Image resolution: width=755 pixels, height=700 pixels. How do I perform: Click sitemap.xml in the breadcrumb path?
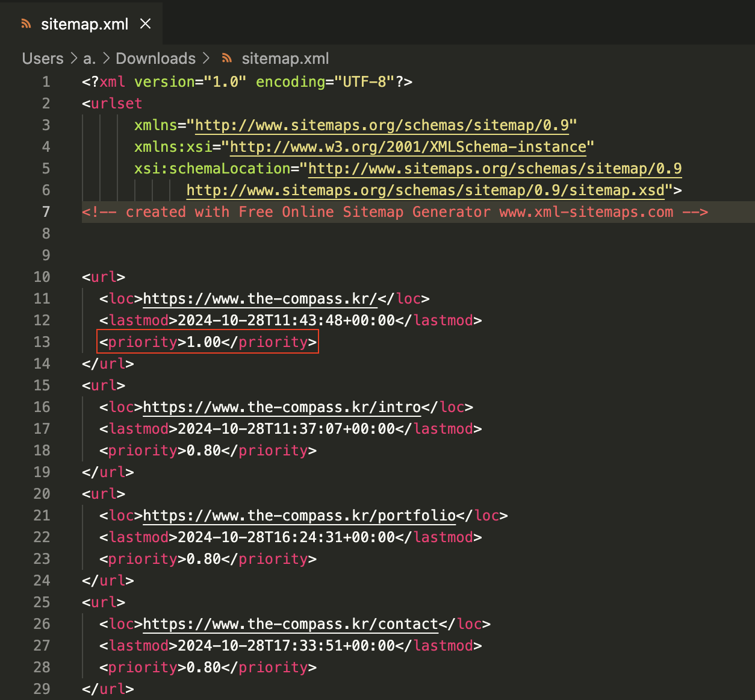click(x=285, y=58)
